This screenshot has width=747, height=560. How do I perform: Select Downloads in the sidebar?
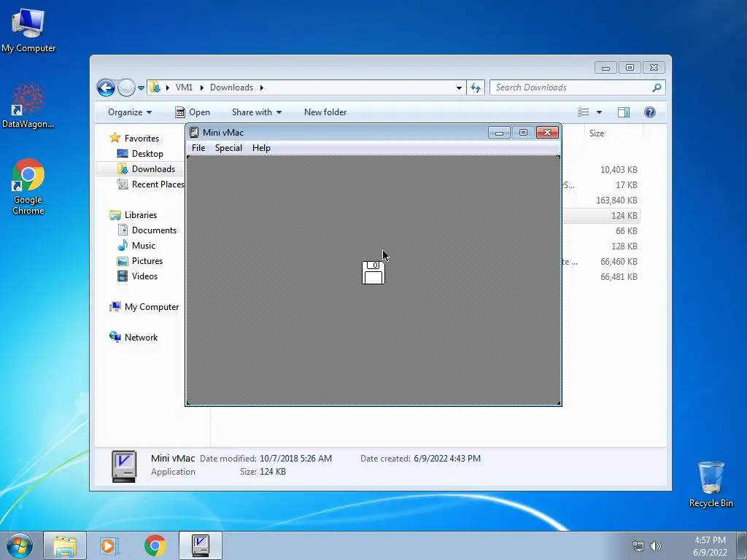[153, 169]
